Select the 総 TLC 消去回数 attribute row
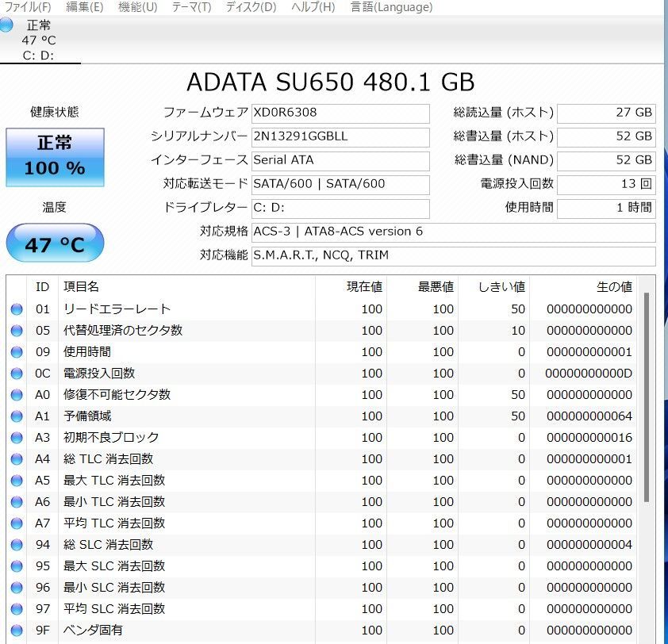The height and width of the screenshot is (644, 668). 321,459
